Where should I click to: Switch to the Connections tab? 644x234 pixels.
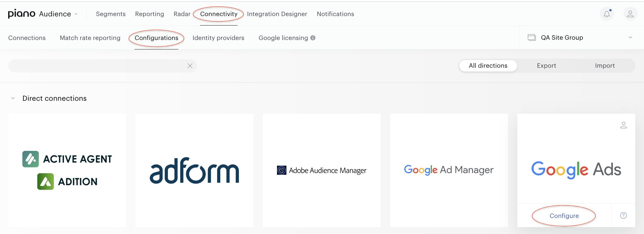(27, 38)
